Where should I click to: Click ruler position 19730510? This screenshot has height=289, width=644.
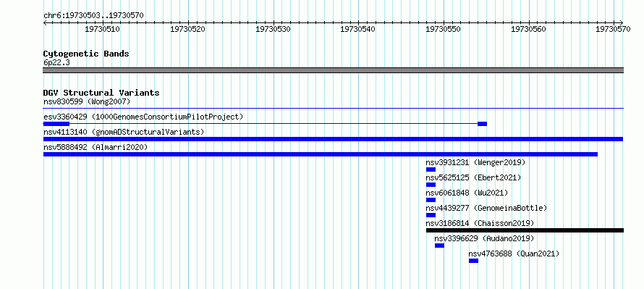102,29
